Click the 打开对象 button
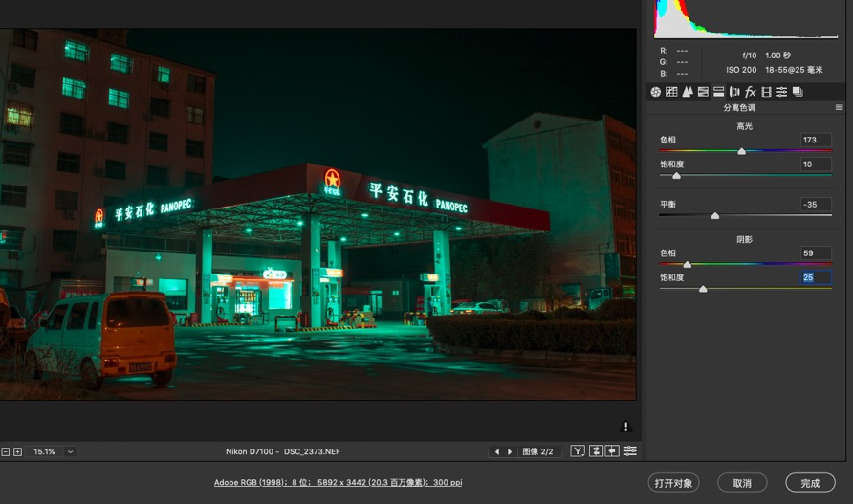This screenshot has width=853, height=504. 673,483
